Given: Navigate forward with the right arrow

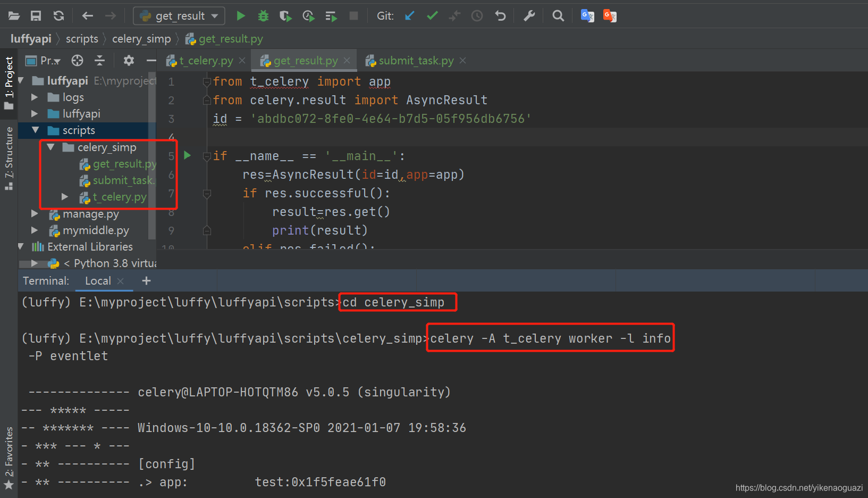Looking at the screenshot, I should tap(111, 16).
